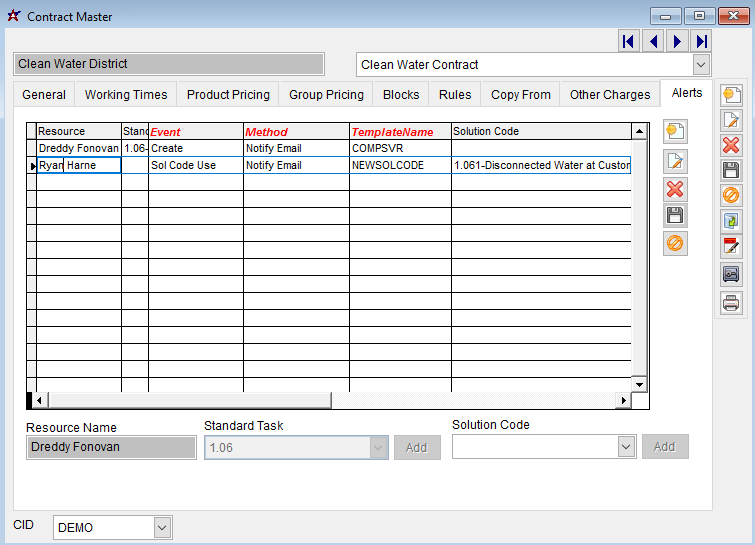Expand the Solution Code dropdown
755x545 pixels.
(626, 447)
